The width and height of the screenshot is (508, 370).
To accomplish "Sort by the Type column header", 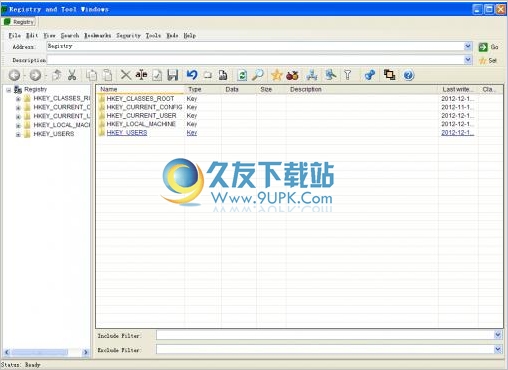I will point(203,89).
